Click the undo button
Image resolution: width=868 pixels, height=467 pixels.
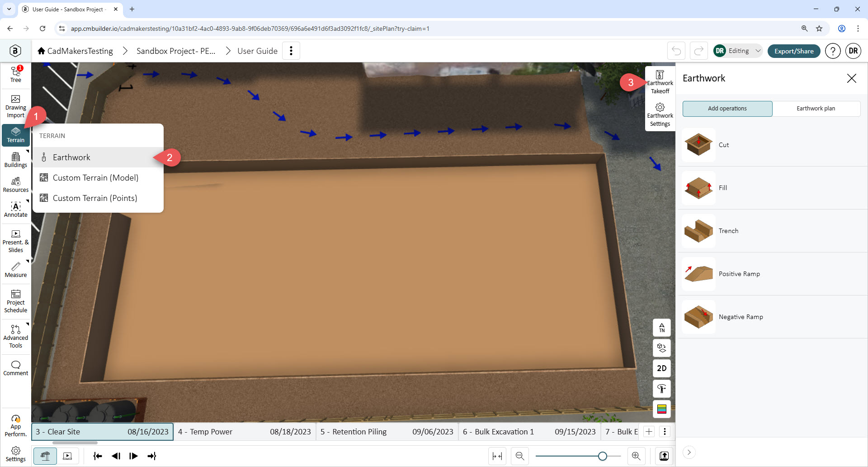tap(676, 51)
